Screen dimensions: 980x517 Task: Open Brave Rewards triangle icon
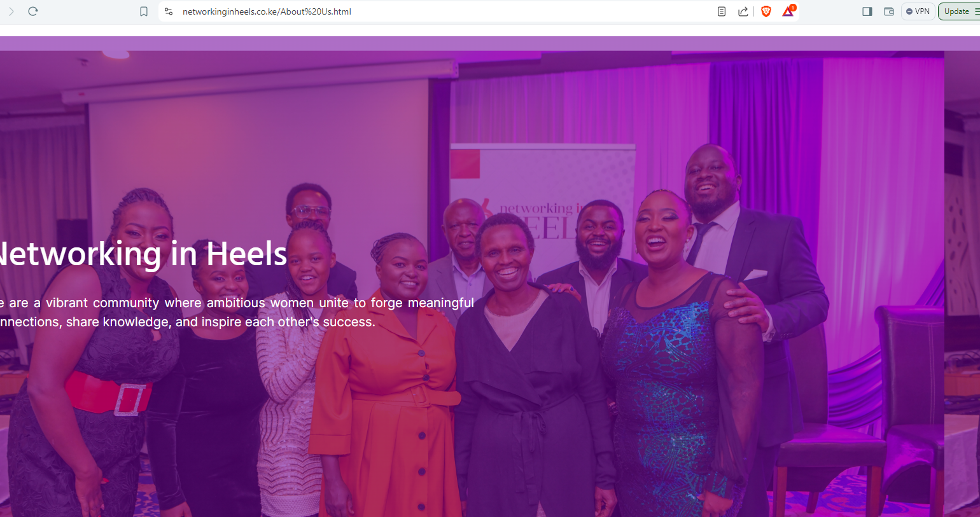tap(788, 11)
